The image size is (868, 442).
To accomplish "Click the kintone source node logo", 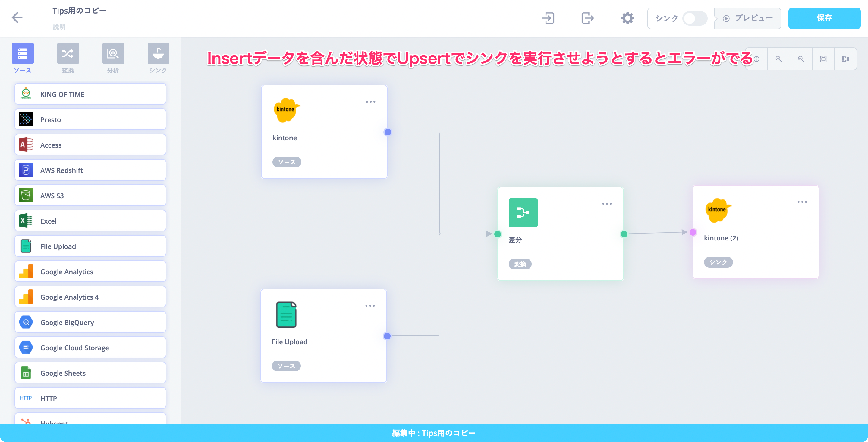I will tap(286, 110).
